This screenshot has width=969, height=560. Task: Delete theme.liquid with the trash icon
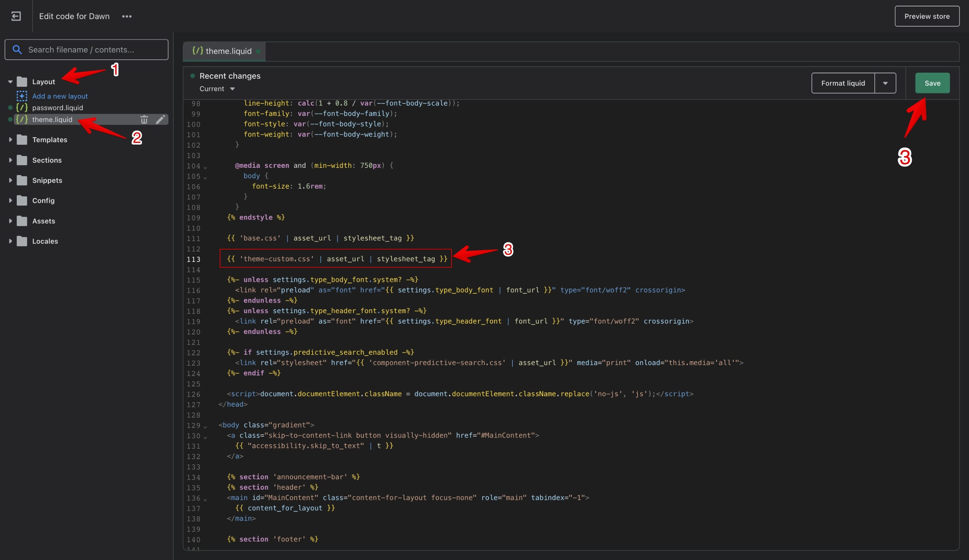(x=144, y=119)
